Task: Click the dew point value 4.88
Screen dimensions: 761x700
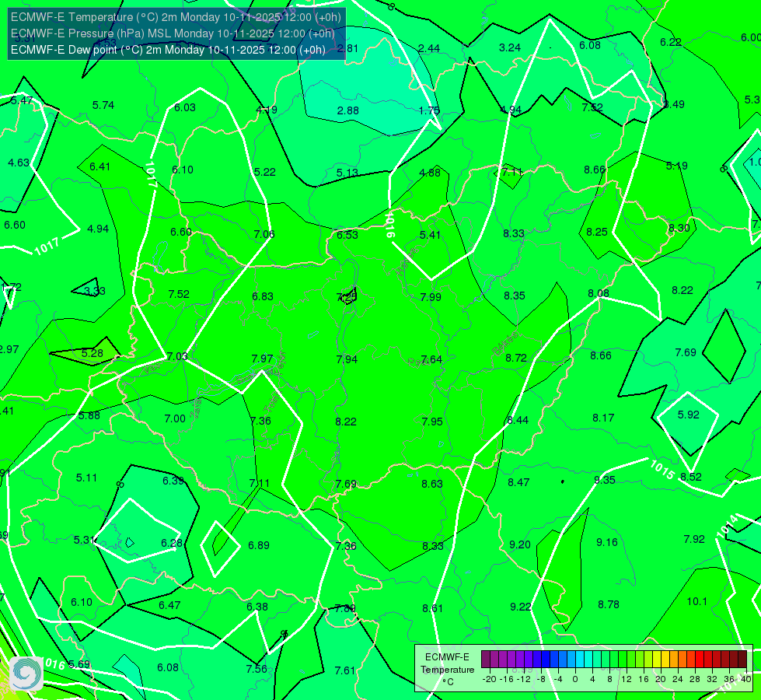Action: tap(430, 173)
